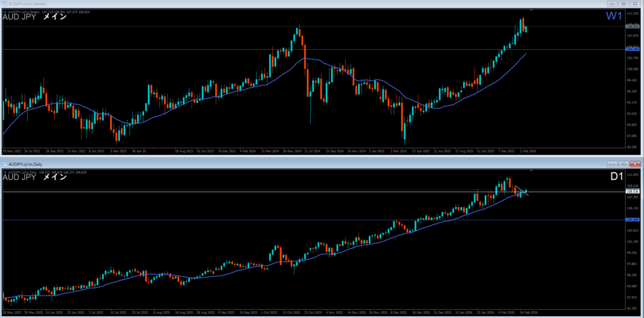The width and height of the screenshot is (644, 318).
Task: Expand one-click trading arrow on weekly chart
Action: click(4, 11)
